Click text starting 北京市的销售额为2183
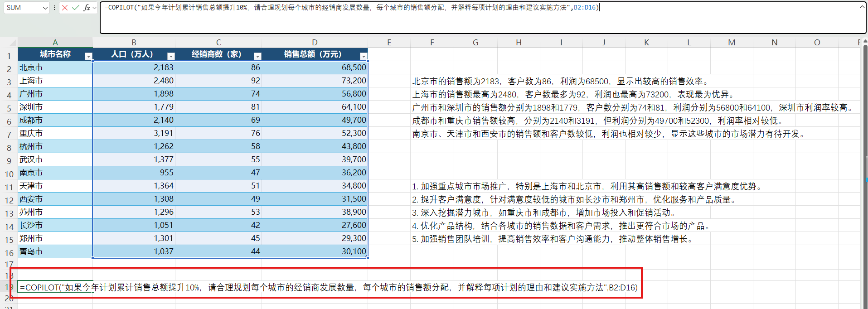Screen dimensions: 868x309 tap(561, 82)
